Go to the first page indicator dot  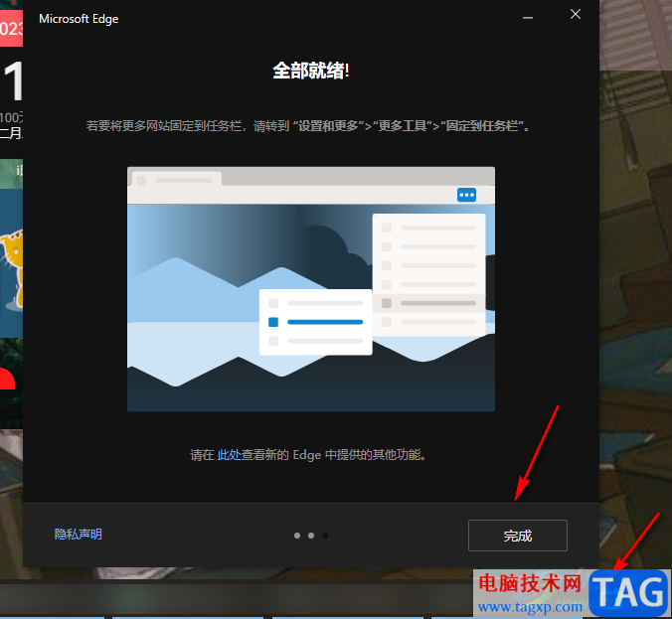click(x=297, y=536)
